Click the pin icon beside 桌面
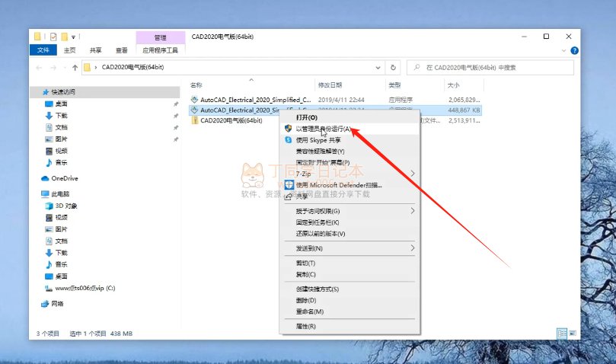 pyautogui.click(x=176, y=104)
